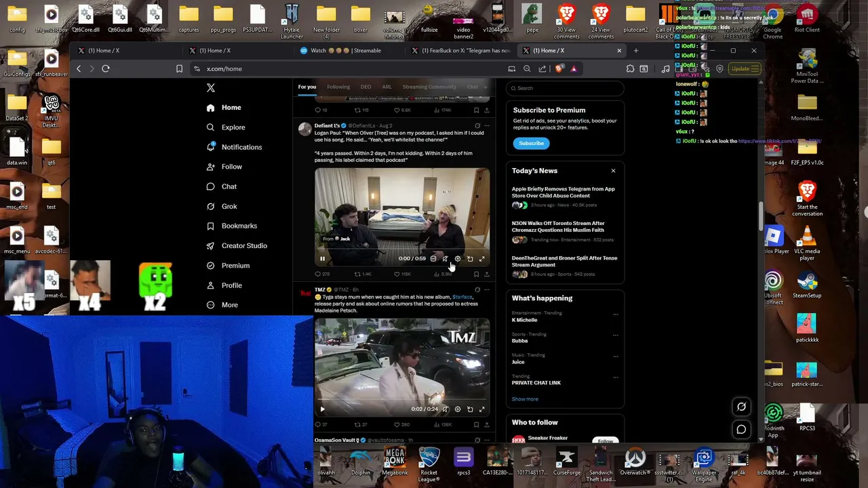Click the X logo above Home

pyautogui.click(x=211, y=88)
